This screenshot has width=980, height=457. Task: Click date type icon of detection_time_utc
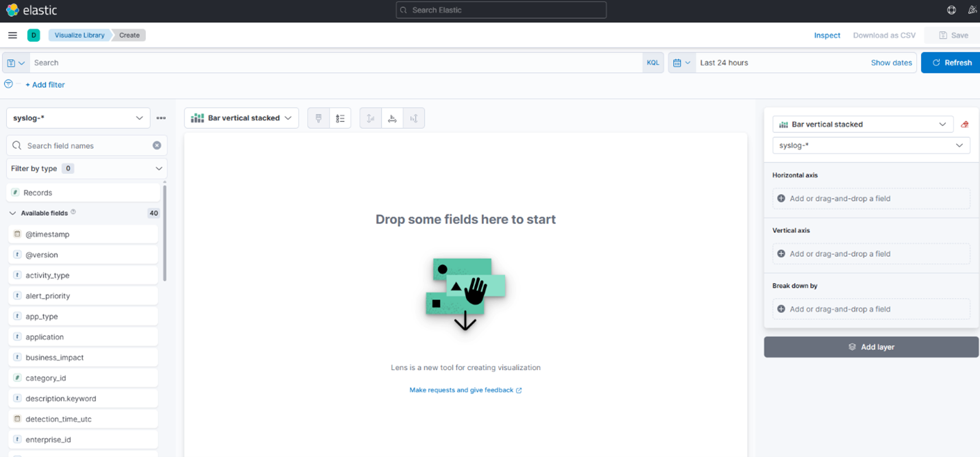pyautogui.click(x=17, y=419)
